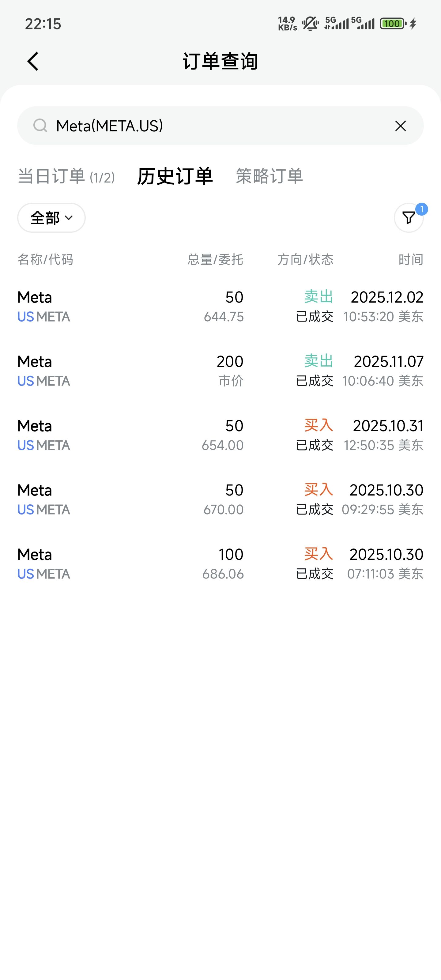Screen dimensions: 441x980
Task: Click the search magnifier icon
Action: (40, 125)
